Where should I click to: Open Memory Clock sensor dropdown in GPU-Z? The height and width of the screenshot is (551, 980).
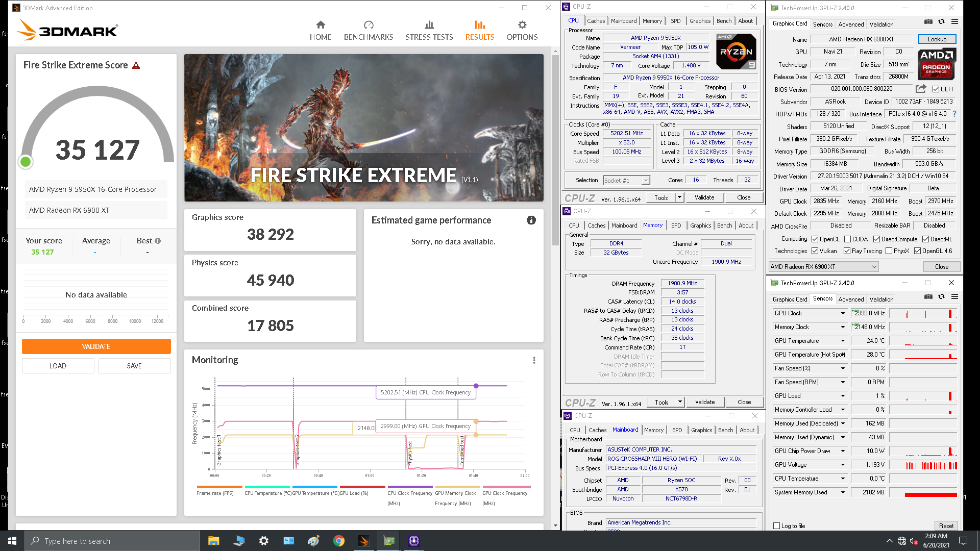click(x=843, y=327)
